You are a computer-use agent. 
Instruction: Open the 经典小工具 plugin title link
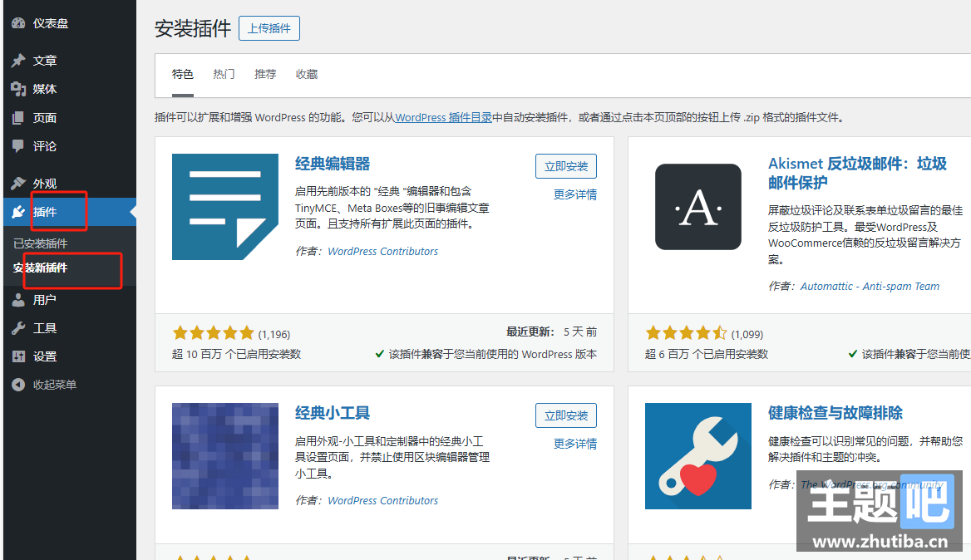(333, 413)
